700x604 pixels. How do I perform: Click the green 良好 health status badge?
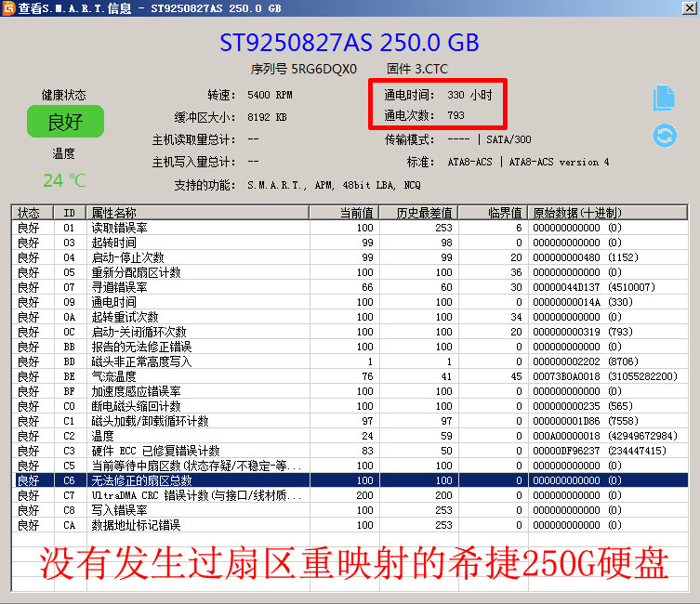pos(66,122)
